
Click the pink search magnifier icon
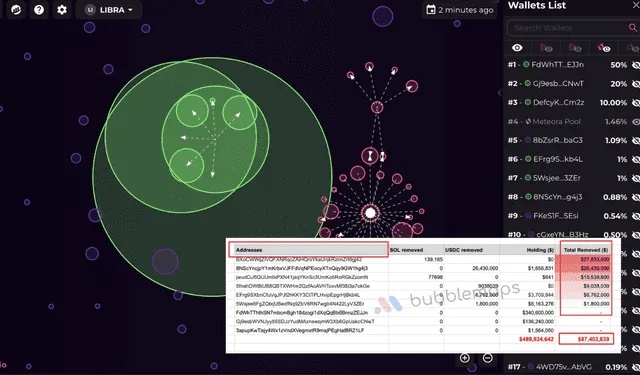coord(633,28)
